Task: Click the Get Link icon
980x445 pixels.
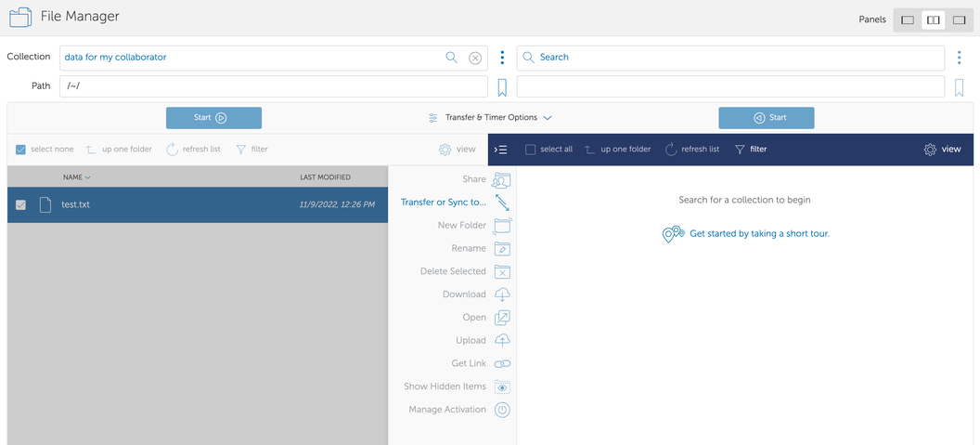Action: point(502,363)
